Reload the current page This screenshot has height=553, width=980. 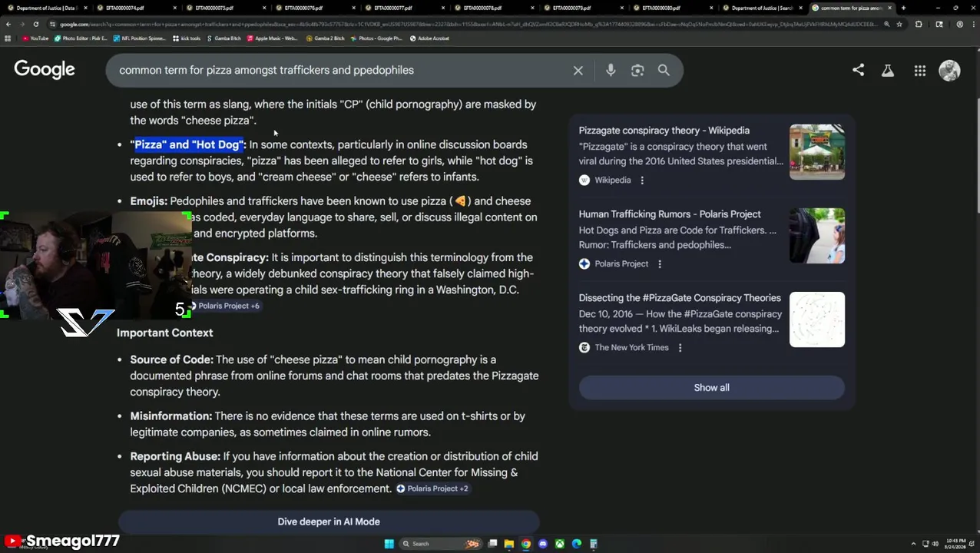click(x=35, y=24)
